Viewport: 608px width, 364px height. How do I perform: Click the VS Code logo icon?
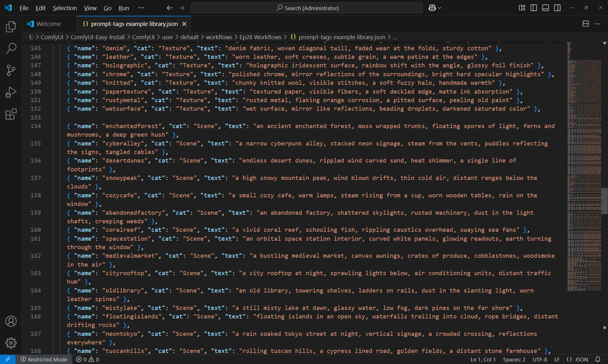tap(8, 8)
